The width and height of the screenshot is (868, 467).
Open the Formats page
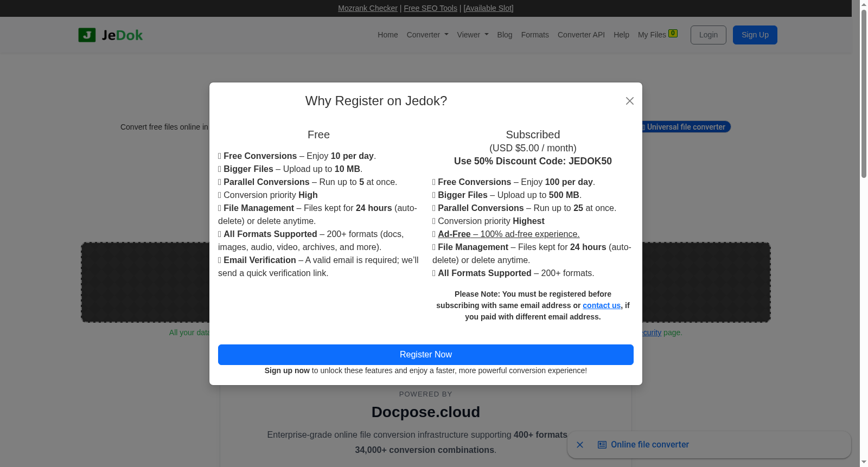coord(535,35)
